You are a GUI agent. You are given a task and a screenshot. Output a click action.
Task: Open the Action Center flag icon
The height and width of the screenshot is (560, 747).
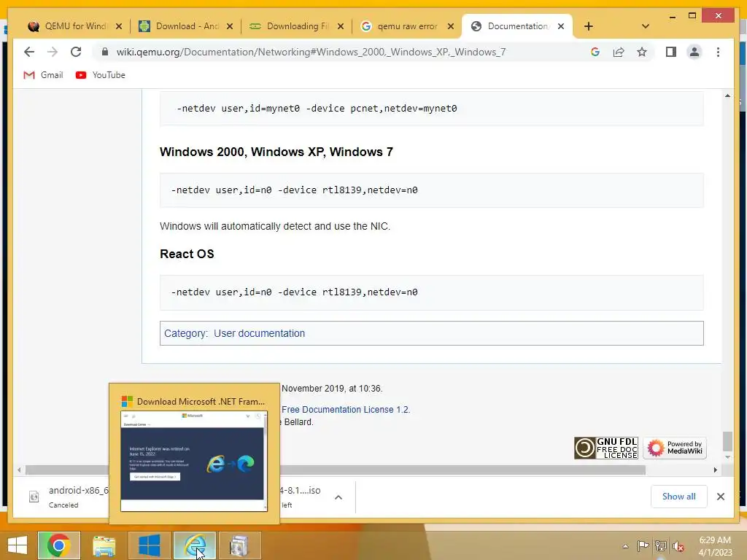(643, 546)
